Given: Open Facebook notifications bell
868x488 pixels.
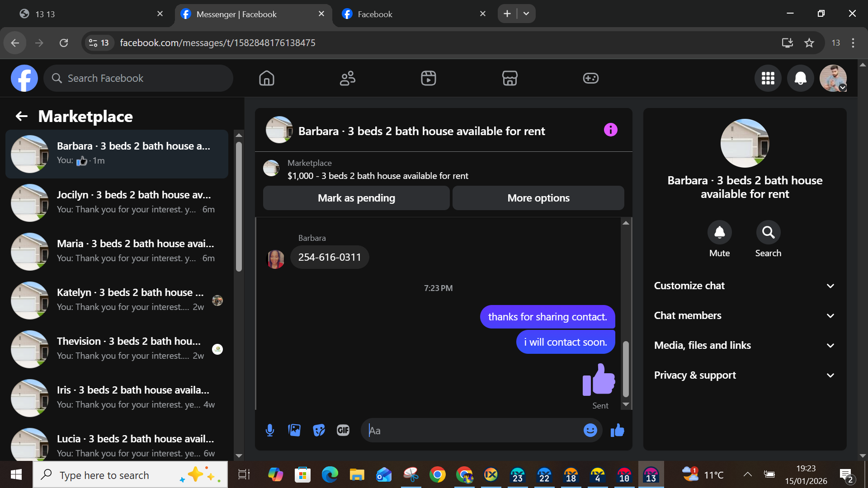Looking at the screenshot, I should [800, 78].
